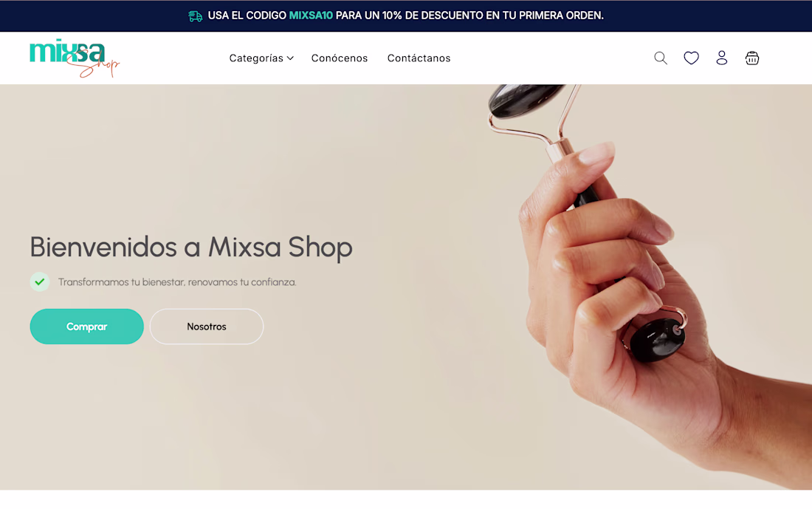Click the 10% de descuento banner text
This screenshot has height=509, width=812.
click(424, 16)
